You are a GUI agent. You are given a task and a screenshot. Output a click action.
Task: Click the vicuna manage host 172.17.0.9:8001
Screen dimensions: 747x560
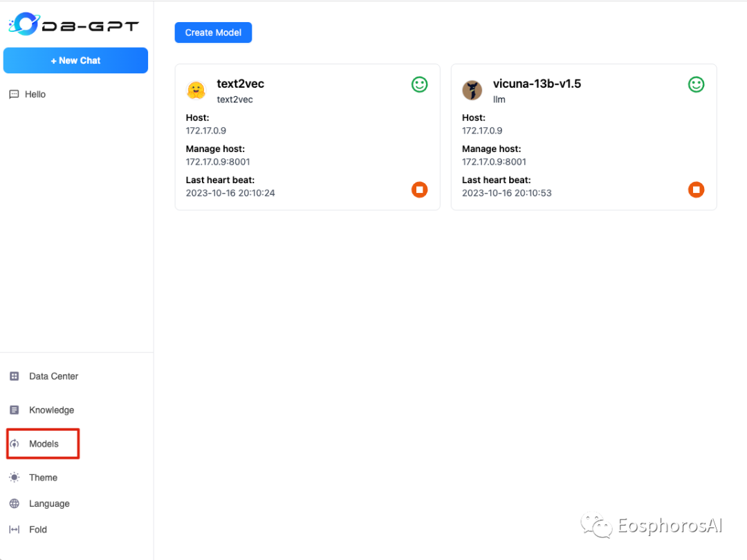tap(494, 162)
